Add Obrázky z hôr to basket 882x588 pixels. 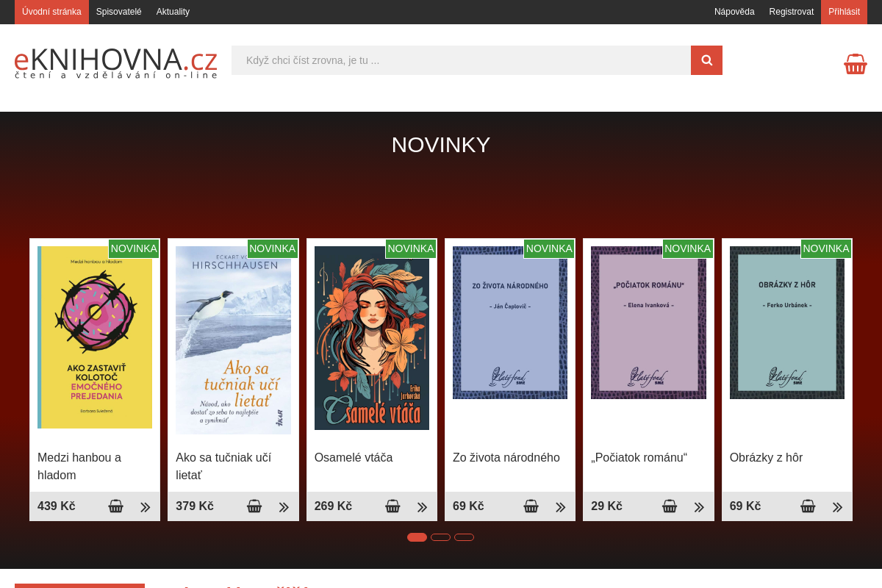(x=808, y=506)
